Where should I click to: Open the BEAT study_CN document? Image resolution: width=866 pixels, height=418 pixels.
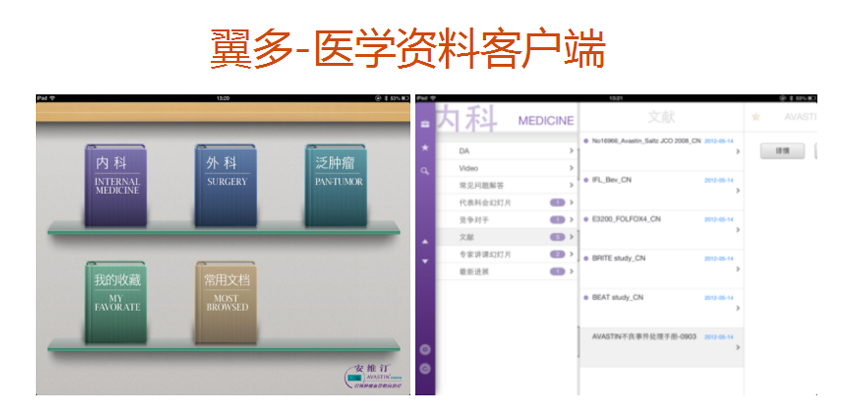tap(661, 308)
